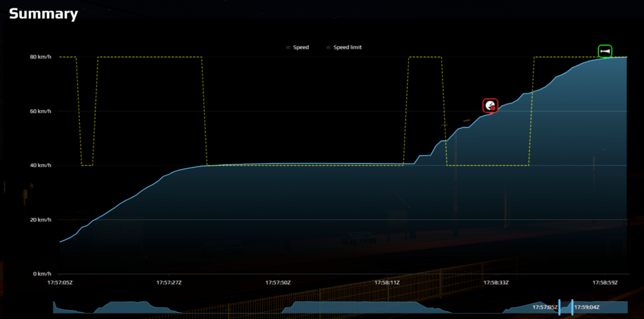644x319 pixels.
Task: Click the 17:58:59Z label on the time axis
Action: point(605,282)
